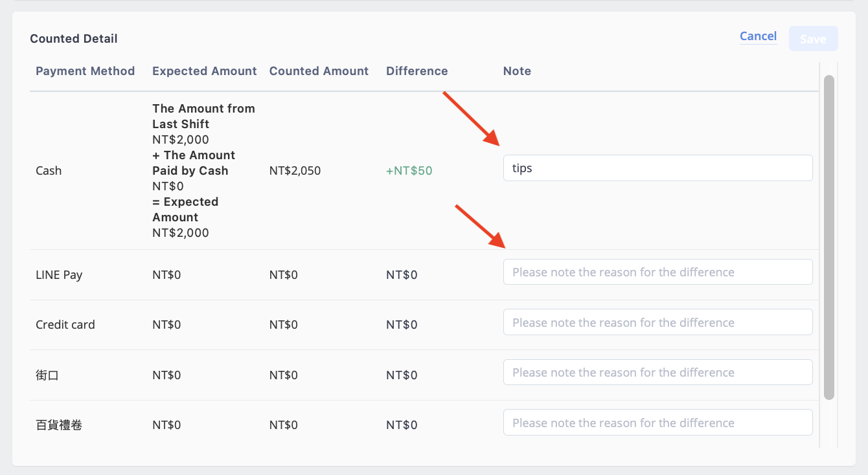Click the 街口 row label
868x475 pixels.
tap(47, 375)
